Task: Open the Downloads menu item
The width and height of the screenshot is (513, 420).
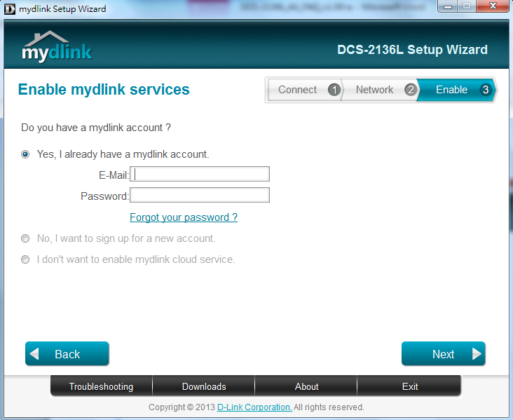Action: click(x=204, y=386)
